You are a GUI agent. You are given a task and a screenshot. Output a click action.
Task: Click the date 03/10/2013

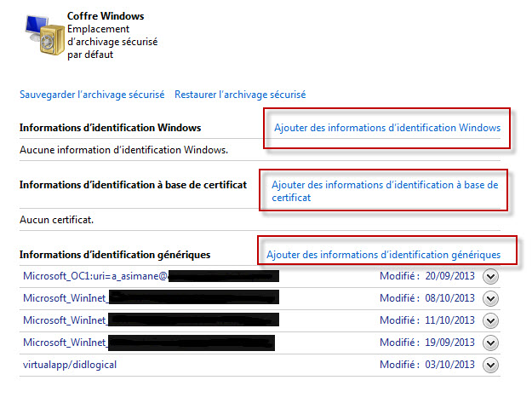coord(450,365)
